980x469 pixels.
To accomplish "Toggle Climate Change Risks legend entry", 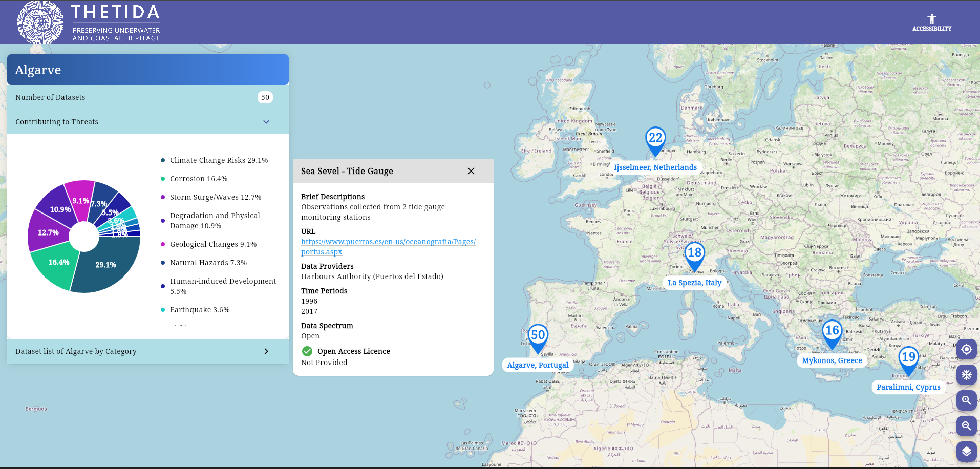I will coord(219,160).
